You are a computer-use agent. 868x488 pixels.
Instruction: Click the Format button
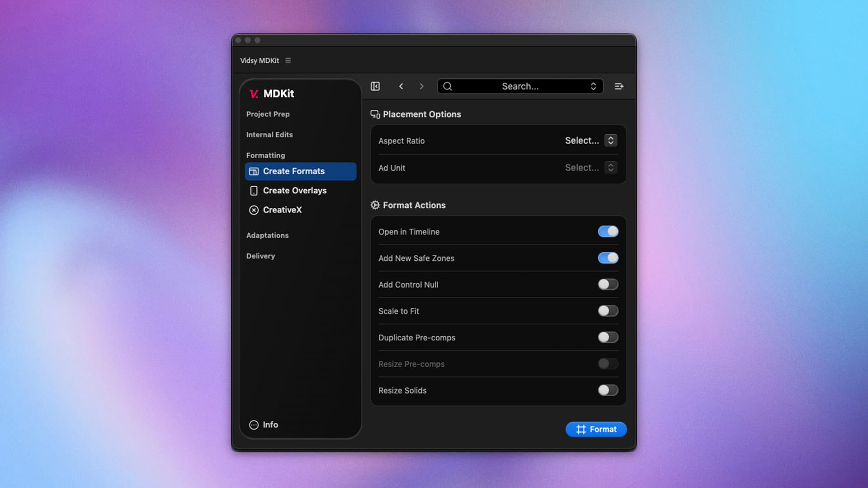pyautogui.click(x=596, y=429)
